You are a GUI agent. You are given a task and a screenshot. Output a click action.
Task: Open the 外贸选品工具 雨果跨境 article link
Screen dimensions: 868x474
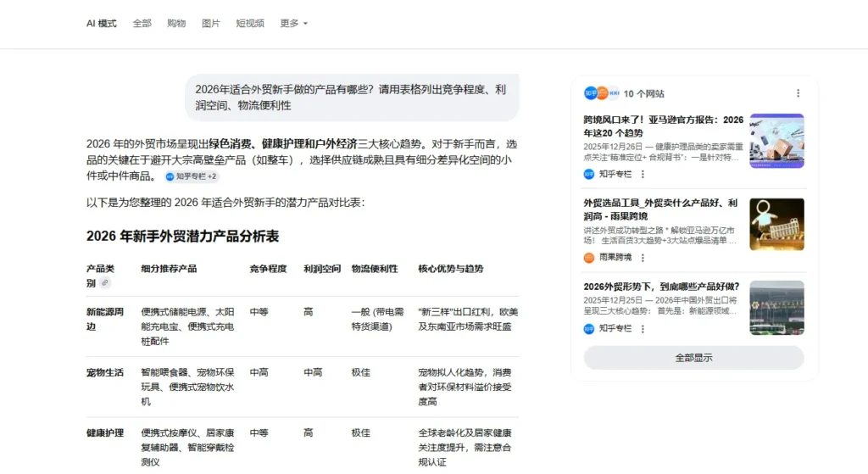660,209
